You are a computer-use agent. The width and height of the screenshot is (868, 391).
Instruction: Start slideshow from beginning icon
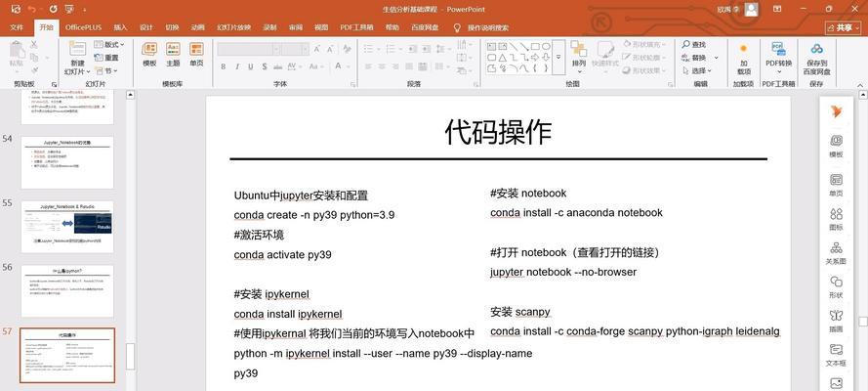tap(68, 9)
